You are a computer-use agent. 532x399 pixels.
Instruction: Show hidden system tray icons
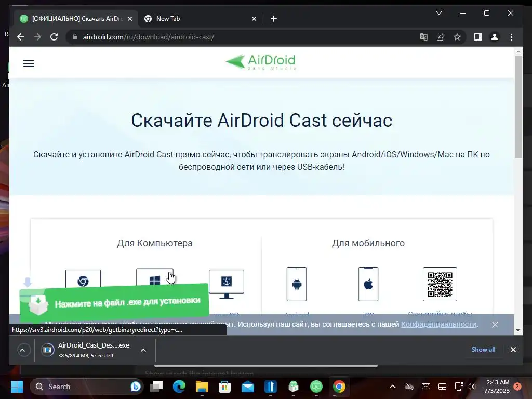(x=393, y=387)
